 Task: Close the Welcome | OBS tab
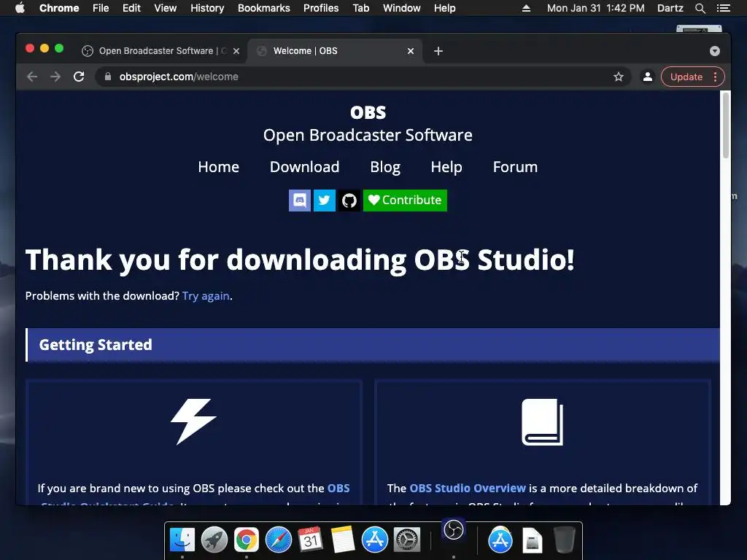click(x=411, y=51)
